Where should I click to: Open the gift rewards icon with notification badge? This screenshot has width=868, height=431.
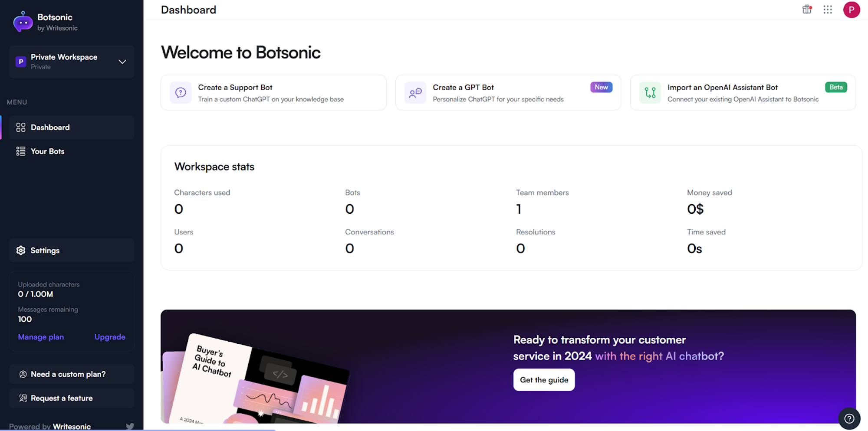tap(807, 10)
